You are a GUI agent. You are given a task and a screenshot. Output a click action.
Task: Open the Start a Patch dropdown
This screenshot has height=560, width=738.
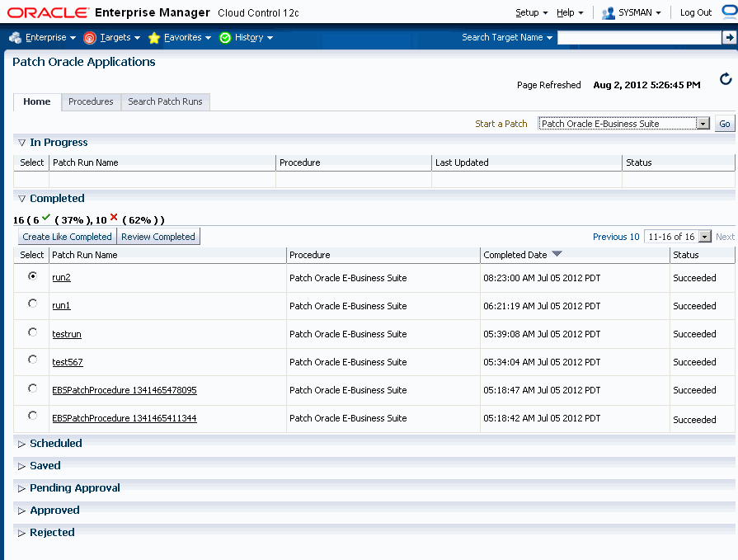click(623, 124)
